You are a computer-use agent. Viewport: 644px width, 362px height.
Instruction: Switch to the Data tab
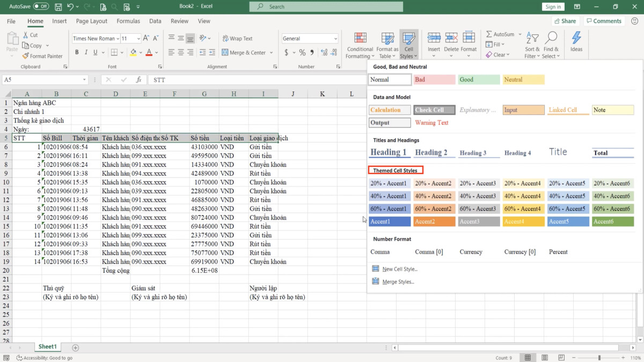[x=155, y=21]
